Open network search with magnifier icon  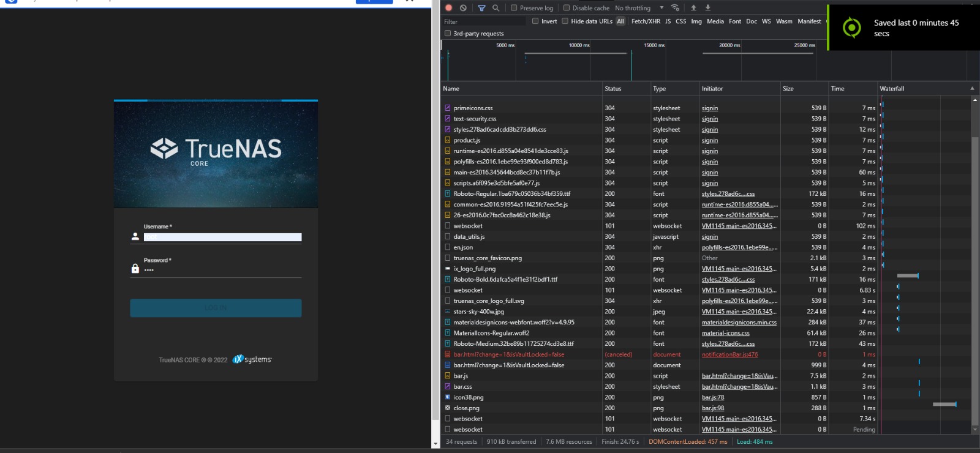click(x=496, y=8)
